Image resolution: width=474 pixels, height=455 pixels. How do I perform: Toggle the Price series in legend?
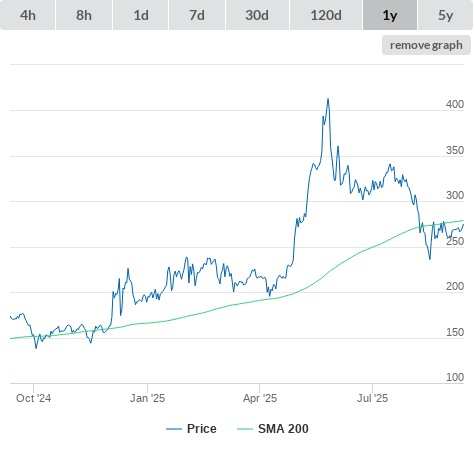pyautogui.click(x=191, y=429)
